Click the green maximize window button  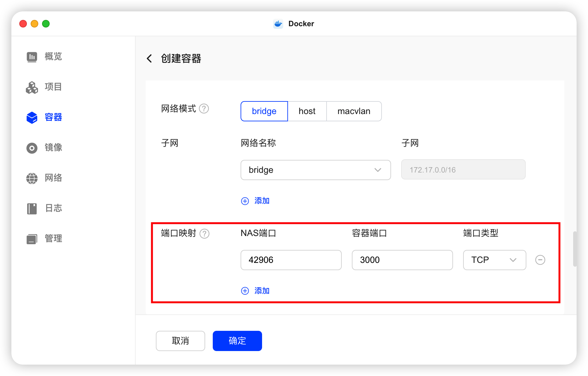pyautogui.click(x=46, y=24)
